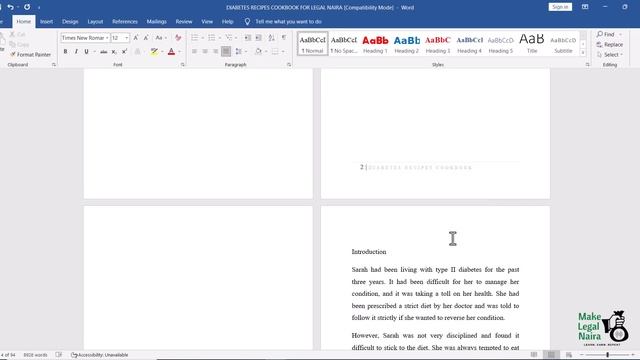Click the Multilevel List icon
The width and height of the screenshot is (640, 360).
[229, 38]
